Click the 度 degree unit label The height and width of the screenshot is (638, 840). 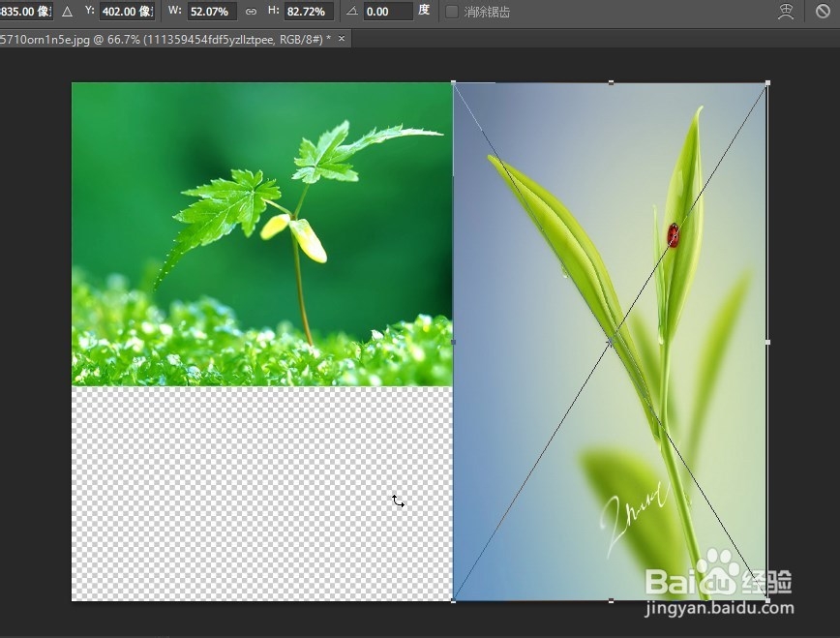pyautogui.click(x=424, y=11)
